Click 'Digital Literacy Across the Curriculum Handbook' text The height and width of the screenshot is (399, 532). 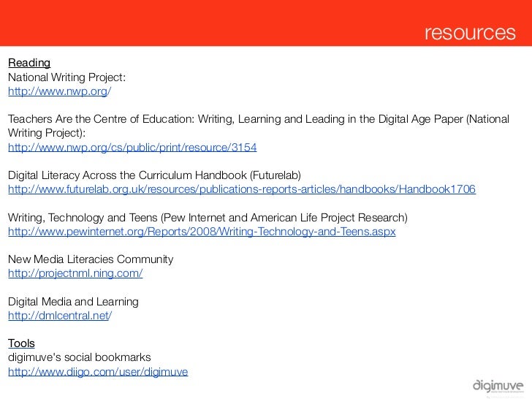(x=154, y=175)
